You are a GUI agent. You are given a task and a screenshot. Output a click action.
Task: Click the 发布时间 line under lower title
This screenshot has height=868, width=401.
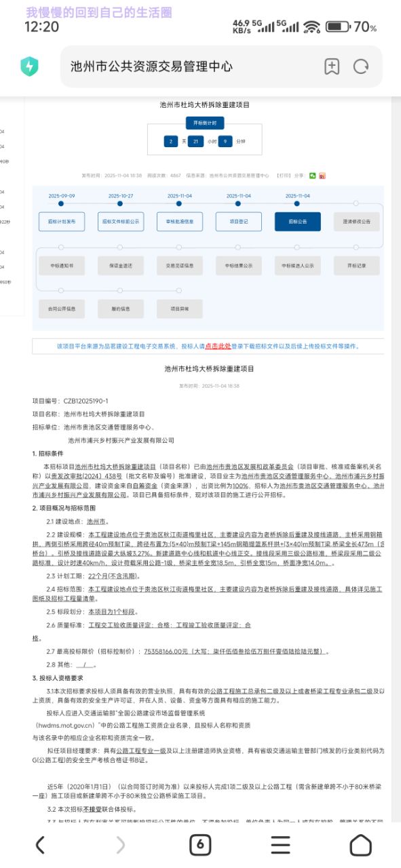210,385
